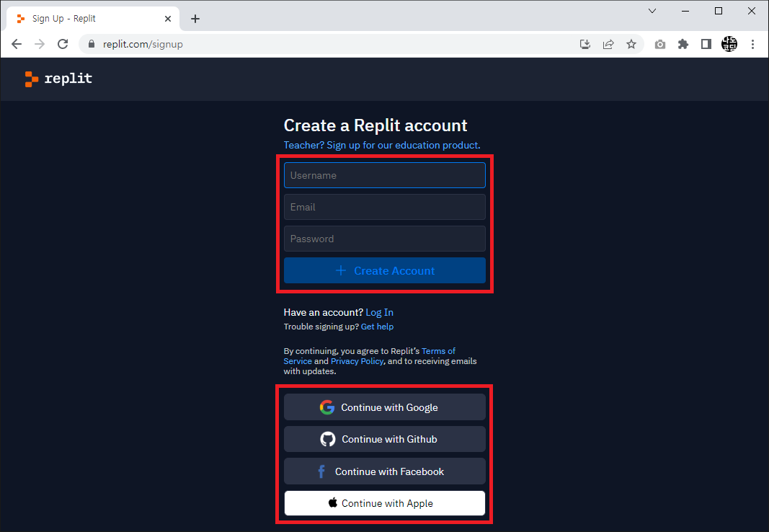Screen dimensions: 769x532
Task: Open a new tab with the plus button
Action: tap(195, 19)
